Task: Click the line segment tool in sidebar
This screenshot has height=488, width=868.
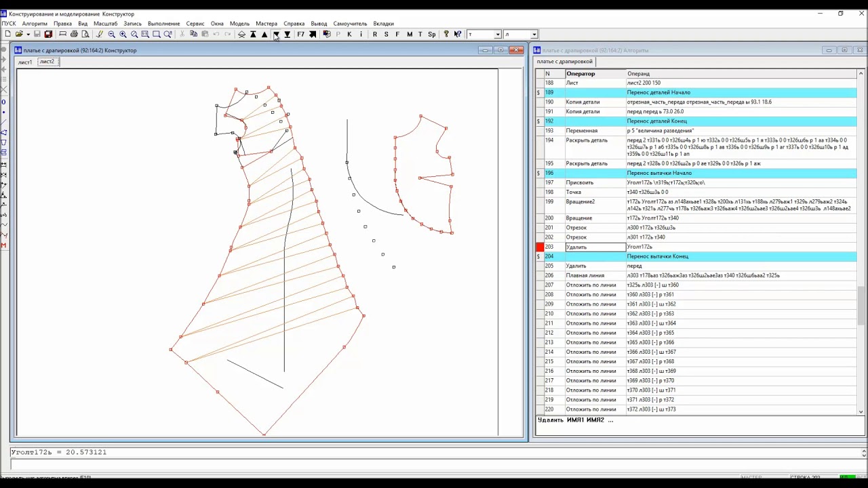Action: pos(3,122)
